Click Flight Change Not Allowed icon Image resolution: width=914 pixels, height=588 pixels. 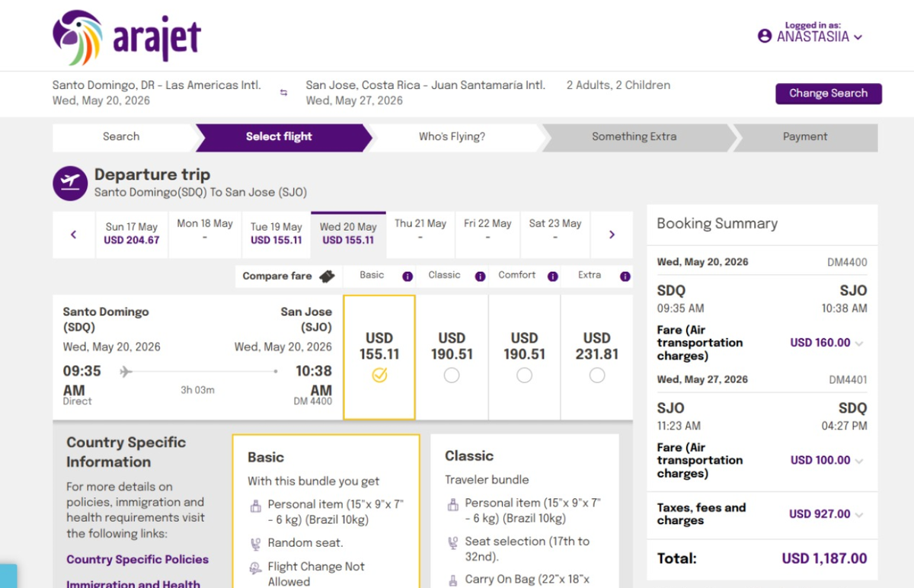coord(255,567)
